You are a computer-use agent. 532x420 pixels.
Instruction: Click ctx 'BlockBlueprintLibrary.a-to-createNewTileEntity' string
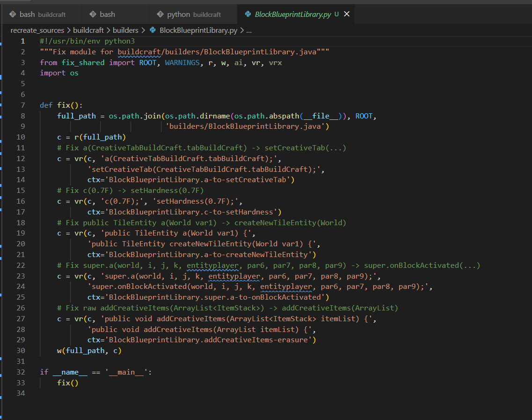208,255
